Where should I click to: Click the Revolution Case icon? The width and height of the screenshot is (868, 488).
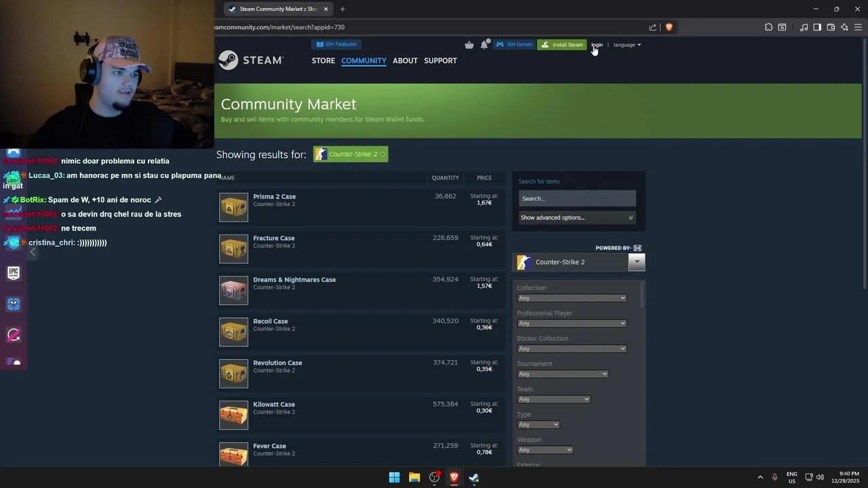click(233, 373)
